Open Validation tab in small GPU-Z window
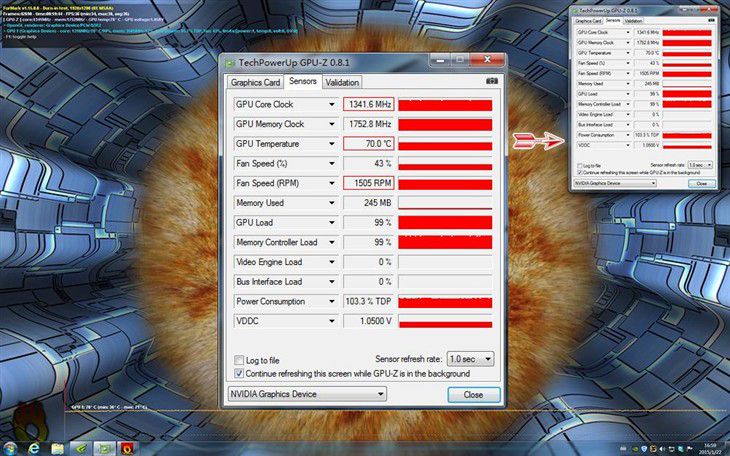 (633, 21)
